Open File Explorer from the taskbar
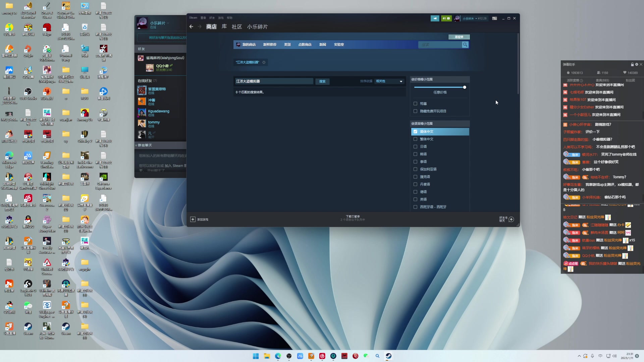Screen dimensions: 644x362 [x=267, y=356]
